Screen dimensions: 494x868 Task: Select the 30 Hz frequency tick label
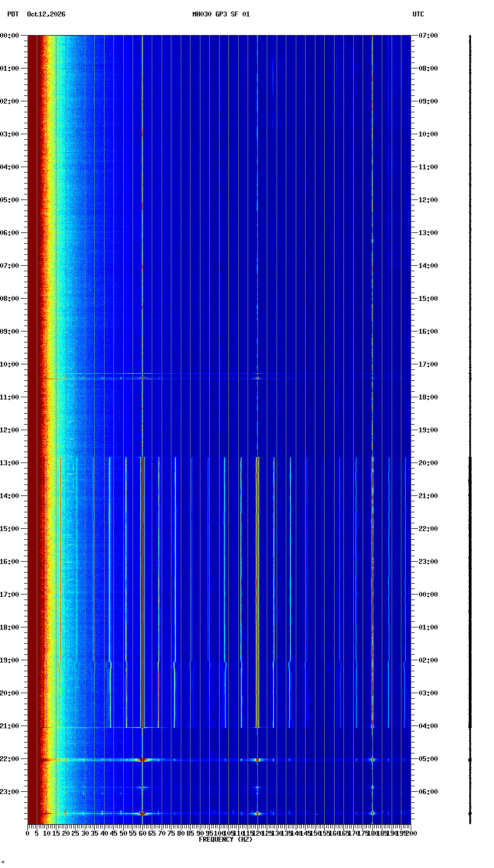(85, 833)
